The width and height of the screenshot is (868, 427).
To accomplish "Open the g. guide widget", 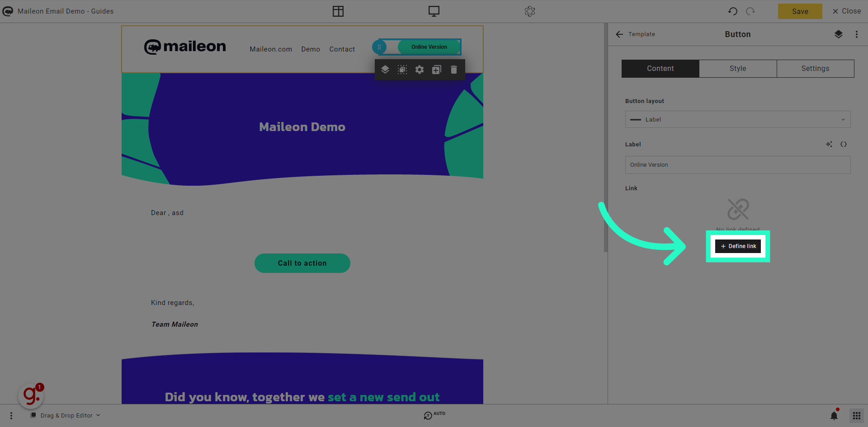I will (31, 396).
